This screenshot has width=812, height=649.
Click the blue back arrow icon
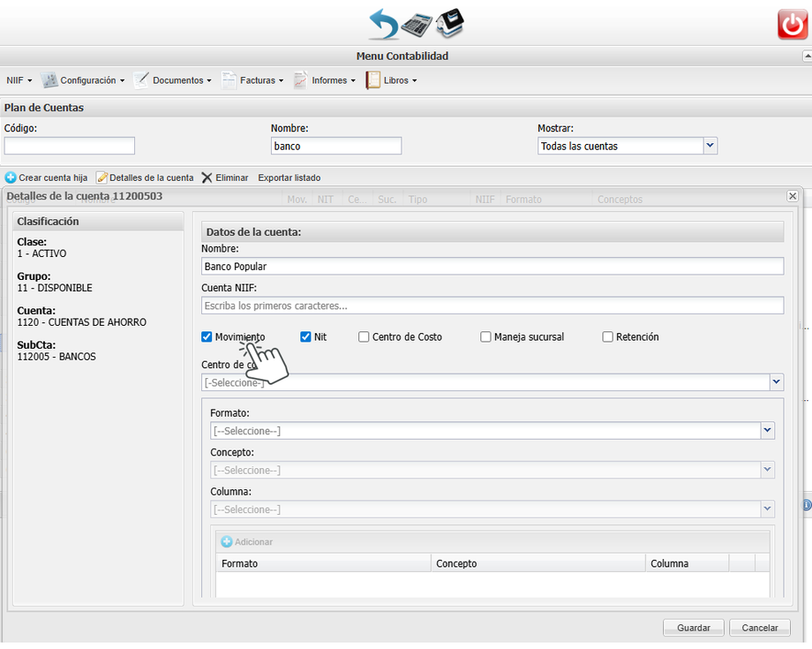point(383,23)
